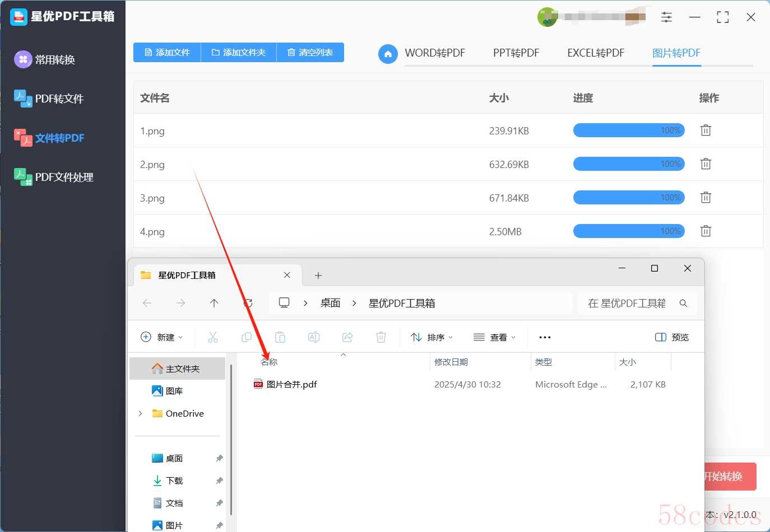The height and width of the screenshot is (532, 770).
Task: Sort by 类型 column header
Action: [544, 362]
